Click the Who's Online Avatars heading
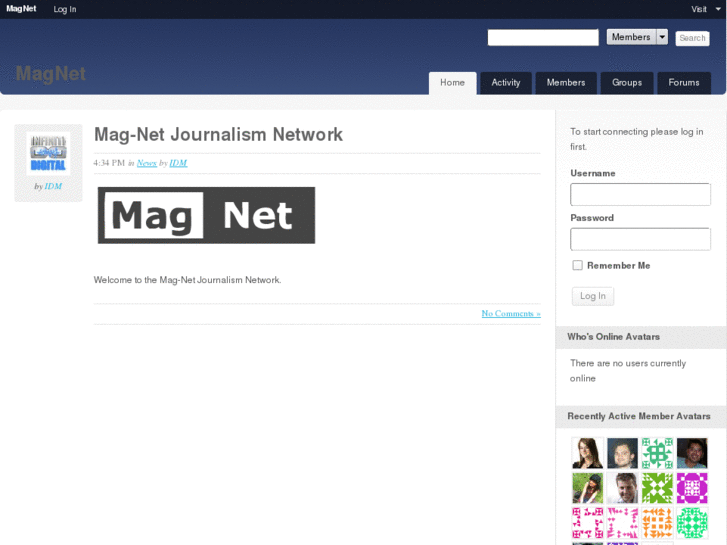 click(x=613, y=337)
